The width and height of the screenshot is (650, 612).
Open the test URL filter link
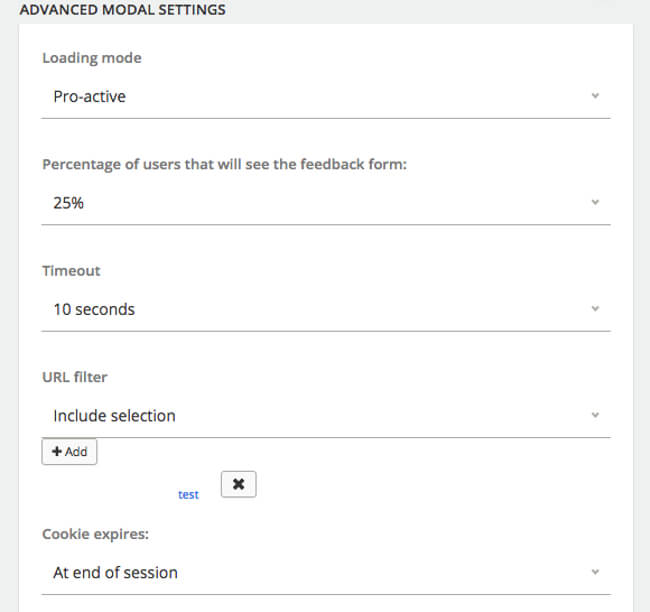click(x=188, y=494)
